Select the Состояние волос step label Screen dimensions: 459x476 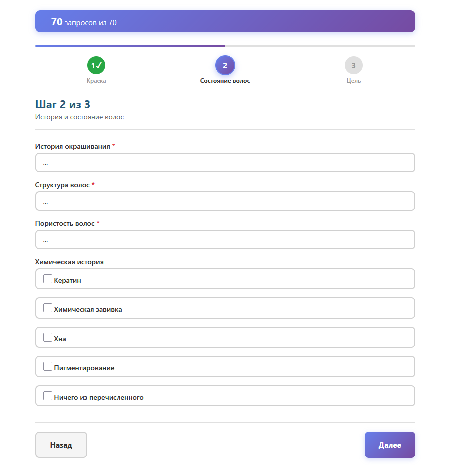(x=225, y=81)
